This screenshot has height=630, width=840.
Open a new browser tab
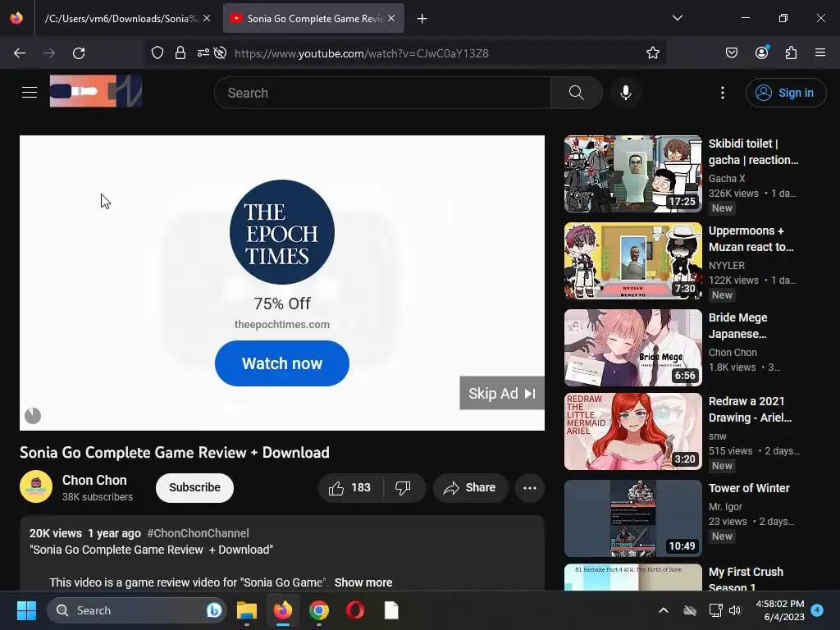[422, 19]
